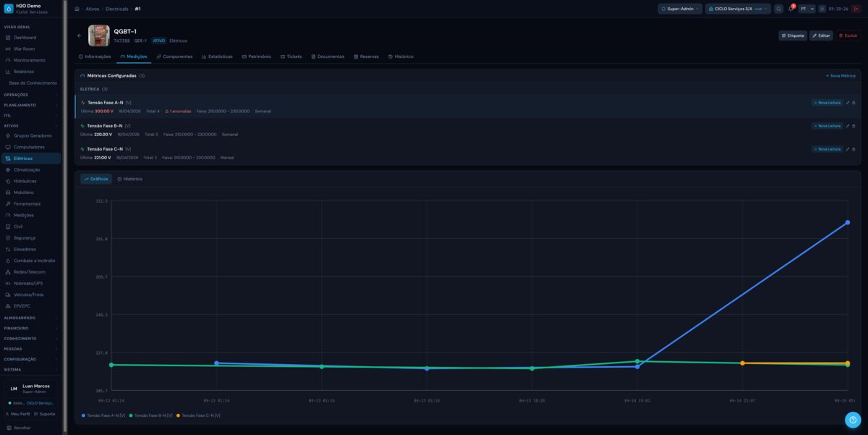Delete the Tensão Fase A-N metric via trash icon
The image size is (868, 435).
[x=854, y=103]
